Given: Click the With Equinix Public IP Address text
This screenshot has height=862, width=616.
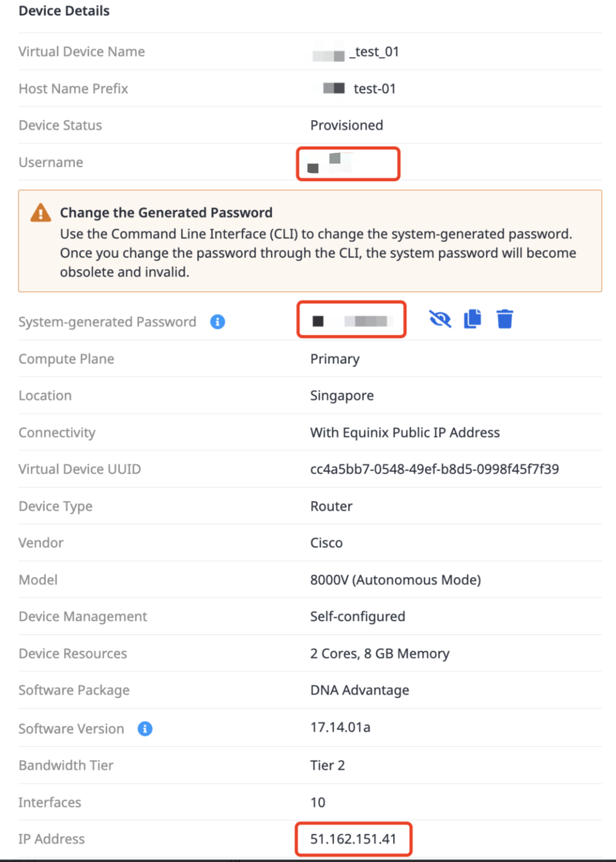Looking at the screenshot, I should point(405,433).
